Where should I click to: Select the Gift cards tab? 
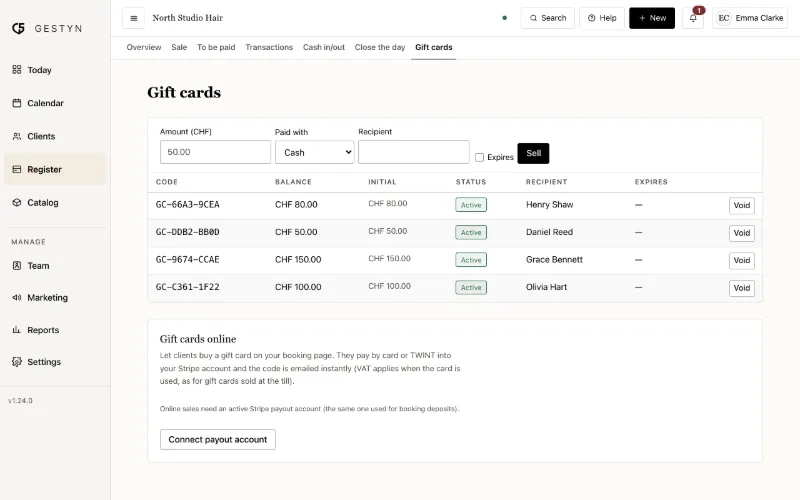click(434, 47)
